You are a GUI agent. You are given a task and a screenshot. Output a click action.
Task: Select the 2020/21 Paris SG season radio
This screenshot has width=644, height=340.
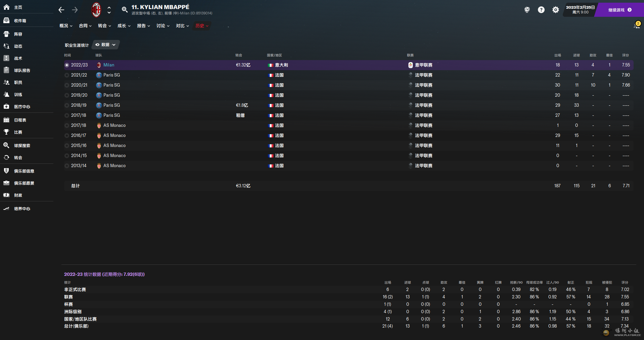coord(67,85)
